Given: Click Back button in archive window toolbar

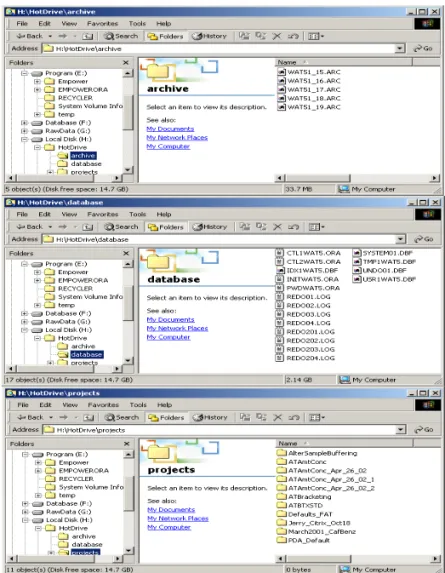Looking at the screenshot, I should [30, 36].
